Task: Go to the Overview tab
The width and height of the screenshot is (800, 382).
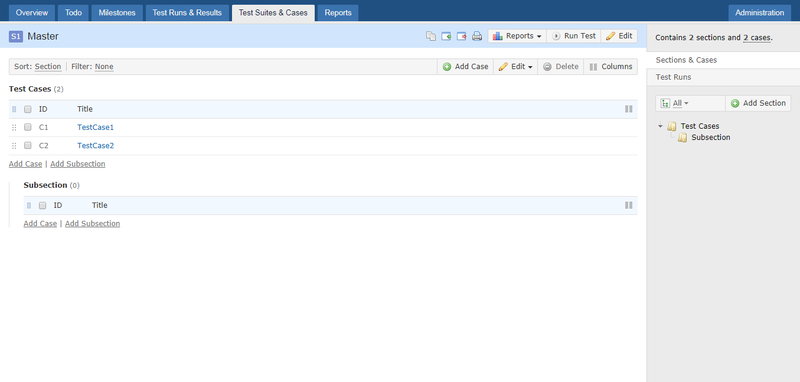Action: 32,13
